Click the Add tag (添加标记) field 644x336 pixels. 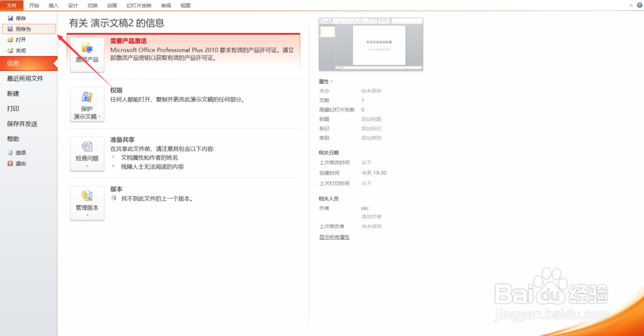click(x=372, y=129)
